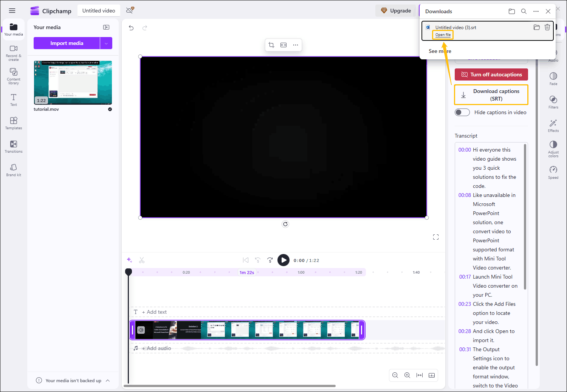This screenshot has height=392, width=567.
Task: Open the Text panel in the left sidebar
Action: (13, 99)
